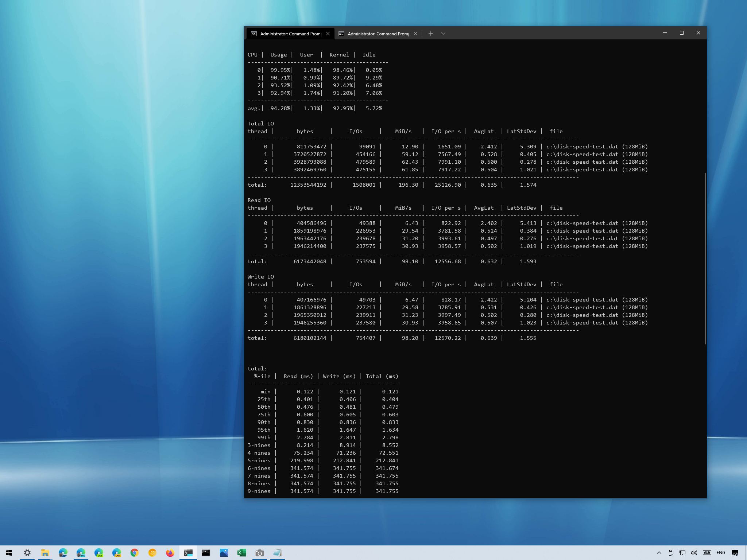Open Excel from taskbar
747x560 pixels.
click(x=241, y=553)
